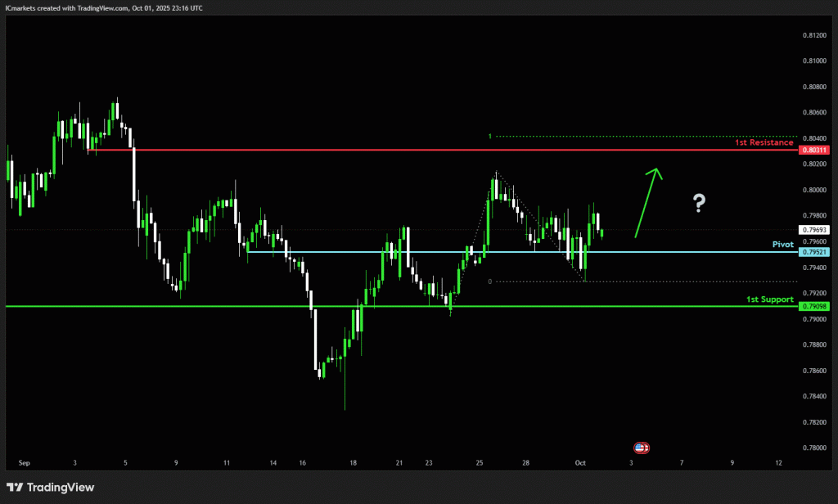The image size is (838, 504).
Task: Click the "Oct" date on time axis
Action: [580, 463]
